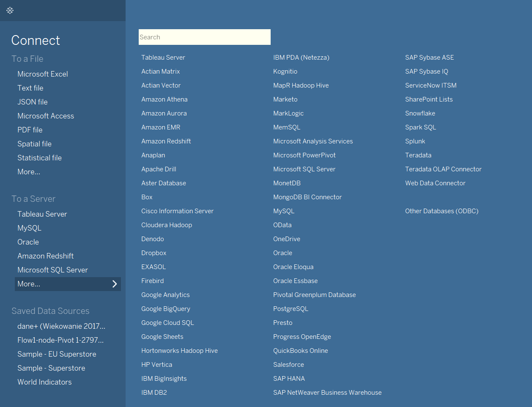Select Snowflake from the connector list
532x407 pixels.
tap(420, 113)
